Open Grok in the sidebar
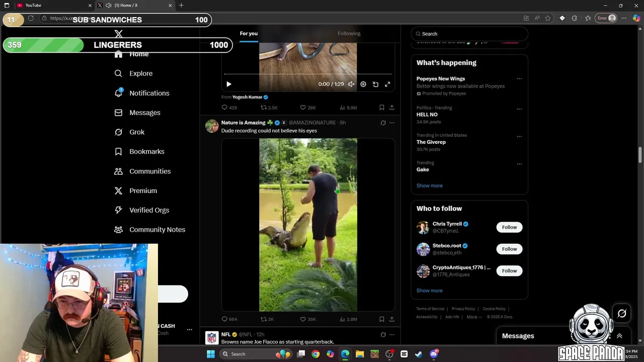Image resolution: width=644 pixels, height=362 pixels. pos(129,132)
